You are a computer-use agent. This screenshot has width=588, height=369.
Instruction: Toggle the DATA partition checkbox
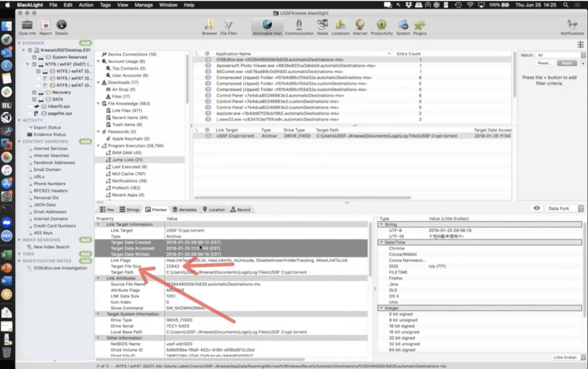34,99
